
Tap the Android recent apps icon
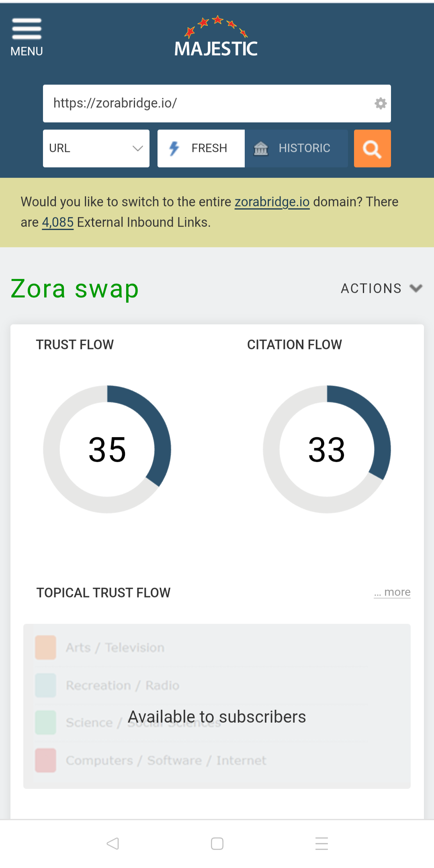(x=321, y=844)
